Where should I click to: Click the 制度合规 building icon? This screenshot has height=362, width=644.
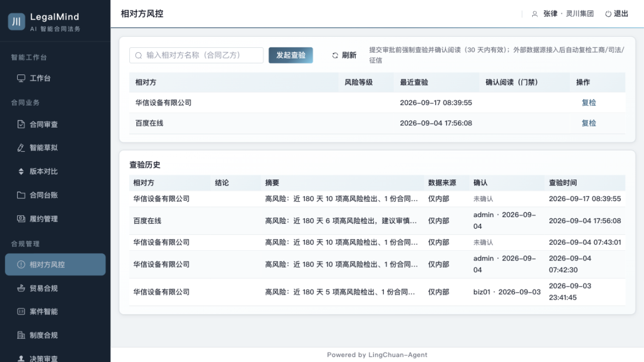tap(21, 335)
